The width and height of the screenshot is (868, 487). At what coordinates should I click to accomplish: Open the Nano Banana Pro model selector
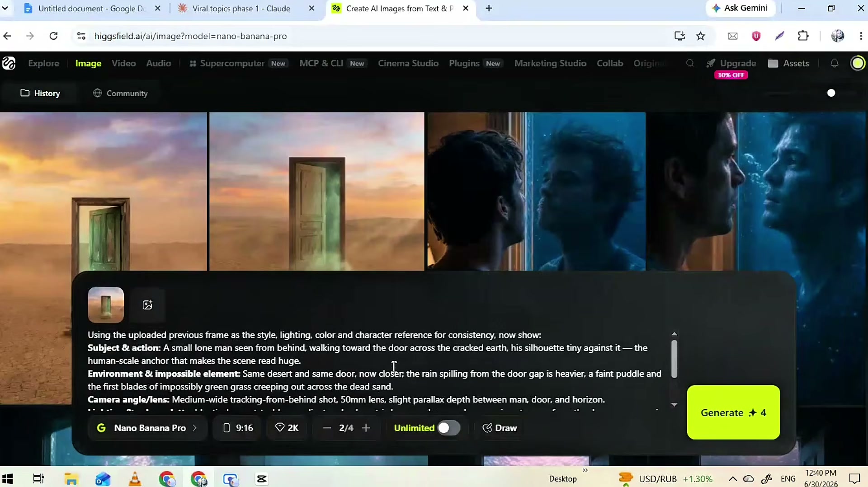coord(147,428)
